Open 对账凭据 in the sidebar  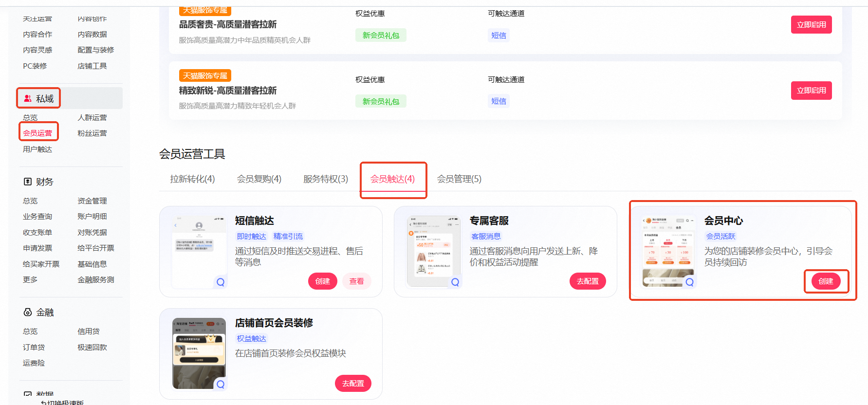pyautogui.click(x=92, y=232)
